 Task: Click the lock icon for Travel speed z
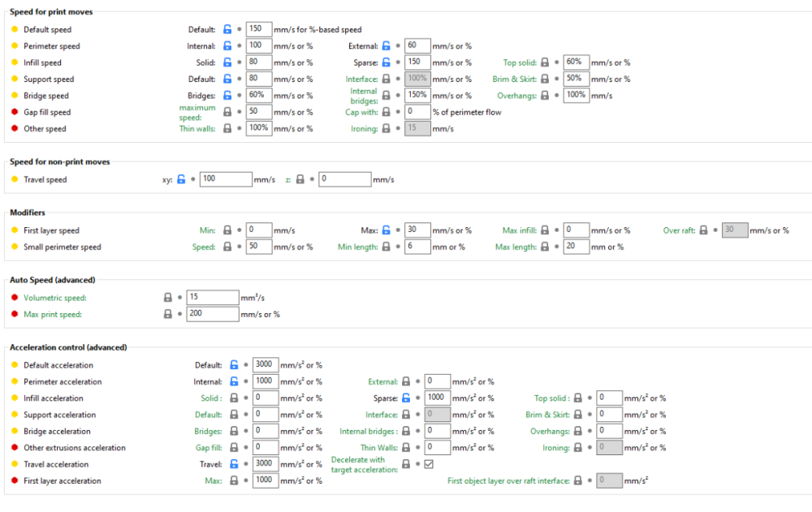pyautogui.click(x=300, y=179)
